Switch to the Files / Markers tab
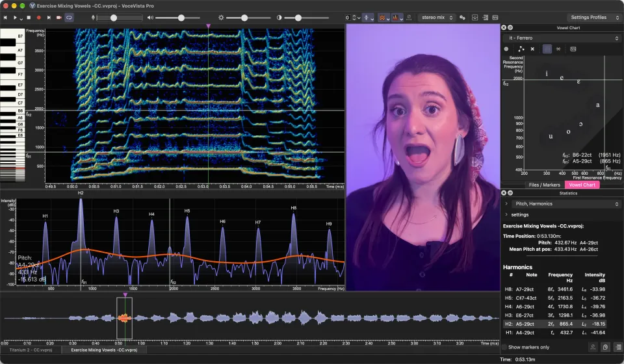This screenshot has height=364, width=624. pos(544,185)
